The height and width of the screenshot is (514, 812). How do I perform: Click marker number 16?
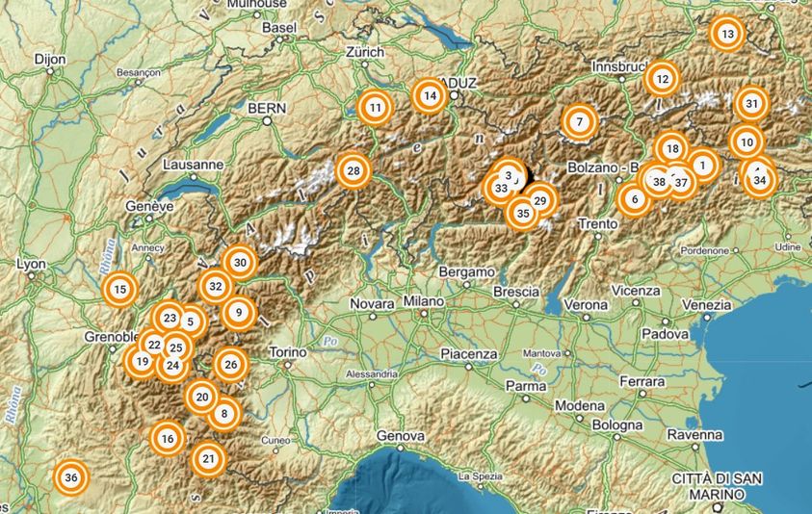[168, 439]
